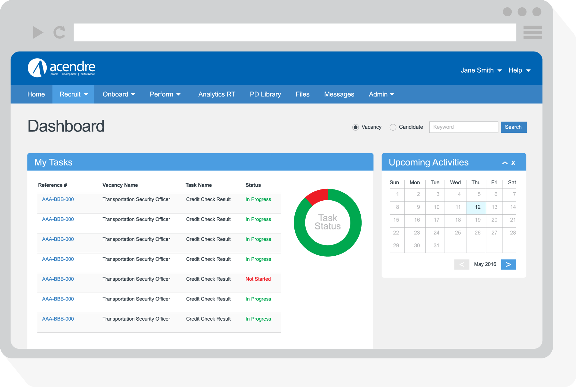Click the Thu day header in the calendar

[476, 183]
